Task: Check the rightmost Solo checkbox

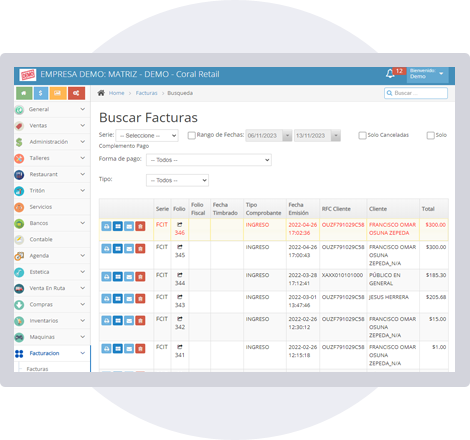Action: point(431,135)
